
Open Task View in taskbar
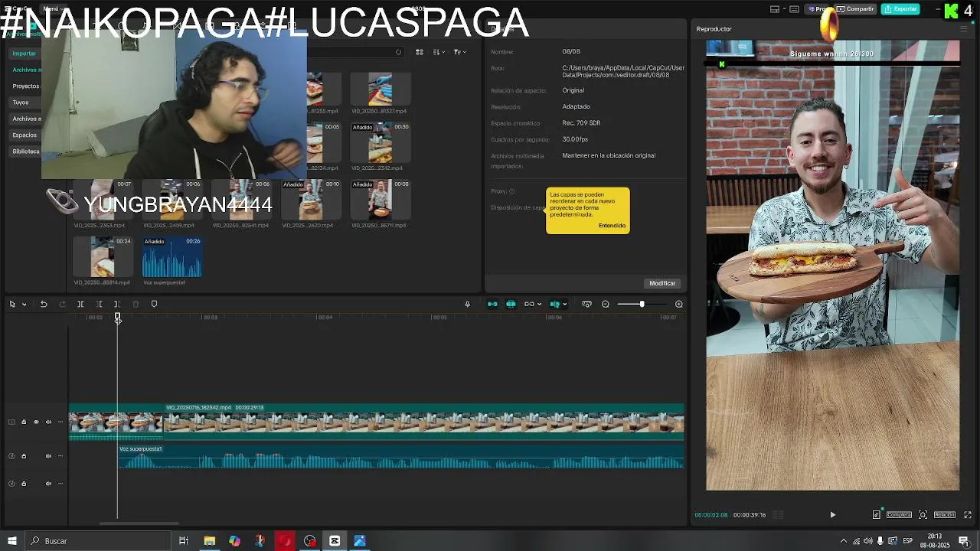coord(184,541)
